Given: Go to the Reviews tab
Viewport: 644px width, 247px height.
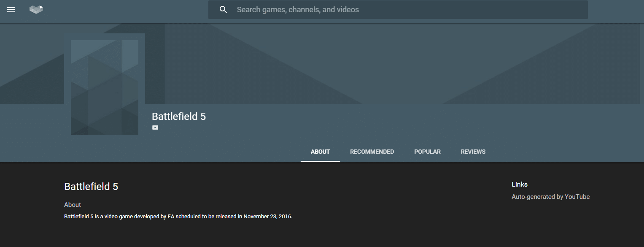Looking at the screenshot, I should (473, 152).
